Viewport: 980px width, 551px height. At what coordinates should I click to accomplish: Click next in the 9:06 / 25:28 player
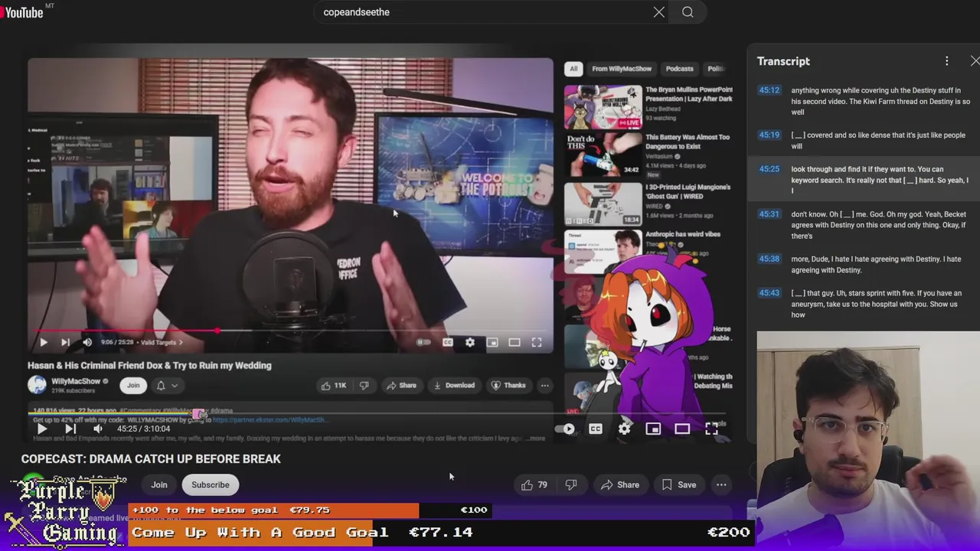[65, 343]
